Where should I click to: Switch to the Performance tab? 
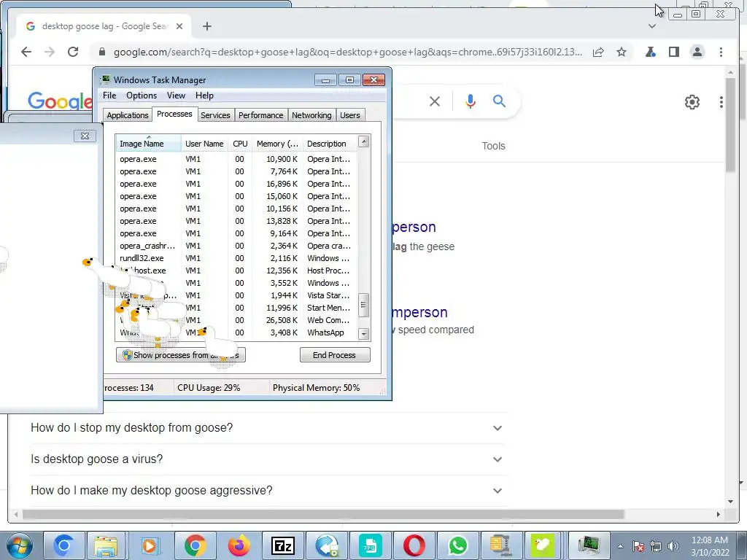pyautogui.click(x=260, y=115)
